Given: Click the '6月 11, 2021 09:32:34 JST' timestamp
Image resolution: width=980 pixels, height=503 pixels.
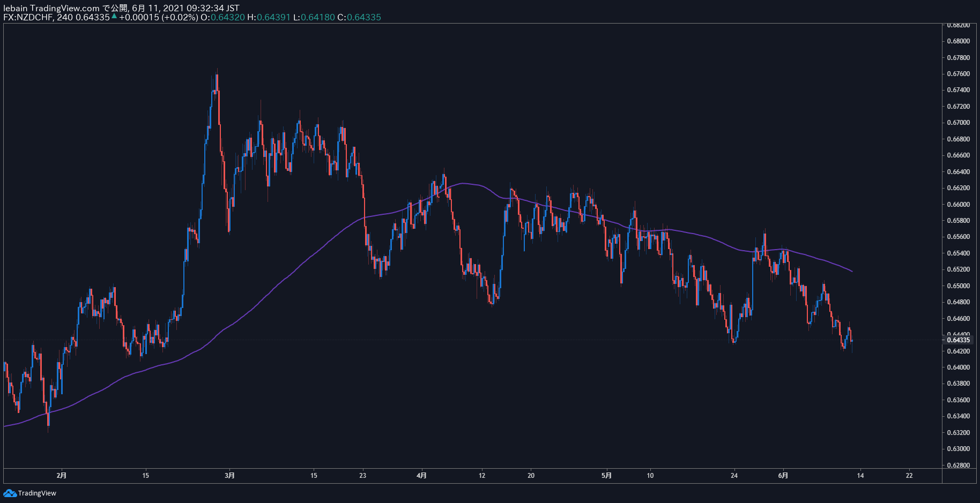Looking at the screenshot, I should click(x=185, y=8).
